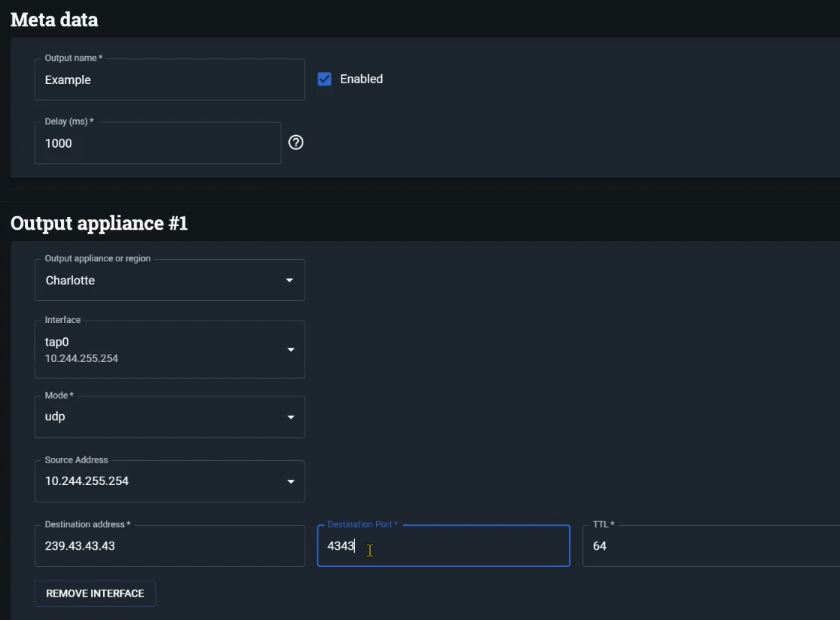Toggle the Enabled checkbox

[324, 79]
